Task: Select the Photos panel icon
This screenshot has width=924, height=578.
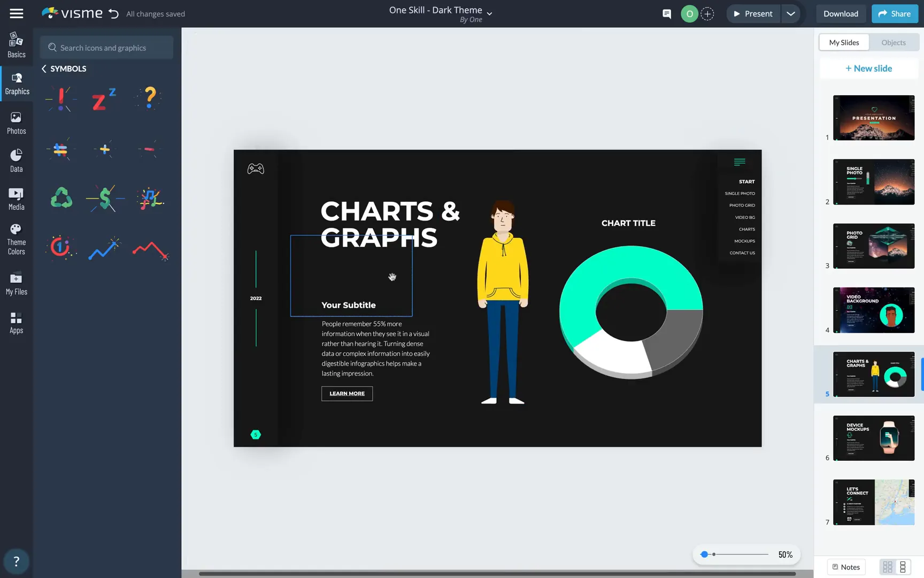Action: pyautogui.click(x=16, y=123)
